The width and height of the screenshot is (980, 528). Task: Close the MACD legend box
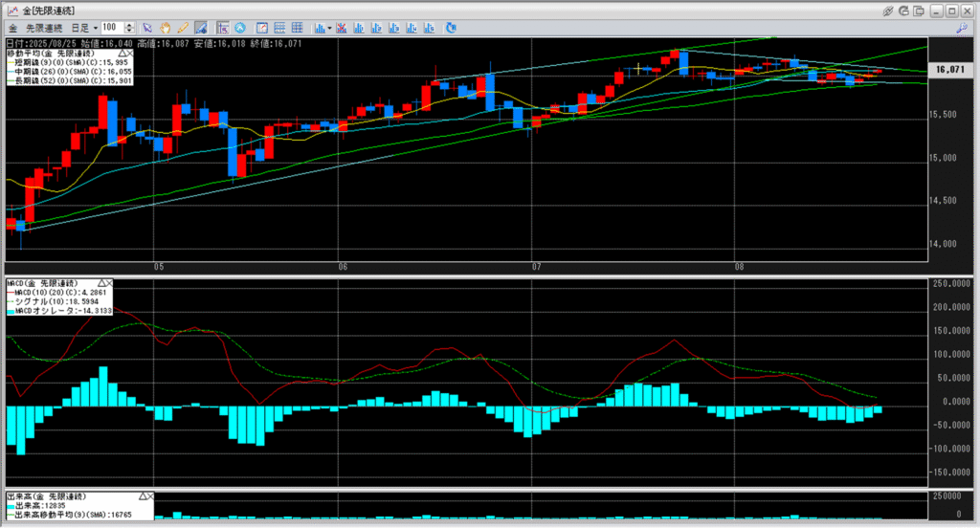coord(109,284)
